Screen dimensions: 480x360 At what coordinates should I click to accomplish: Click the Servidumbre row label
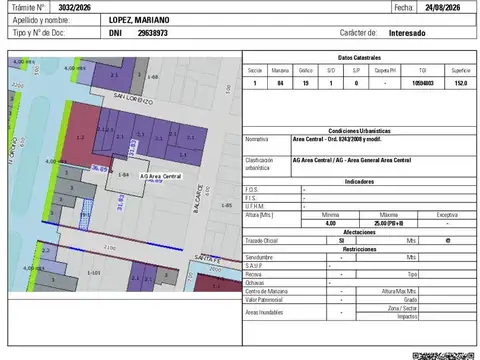[259, 257]
